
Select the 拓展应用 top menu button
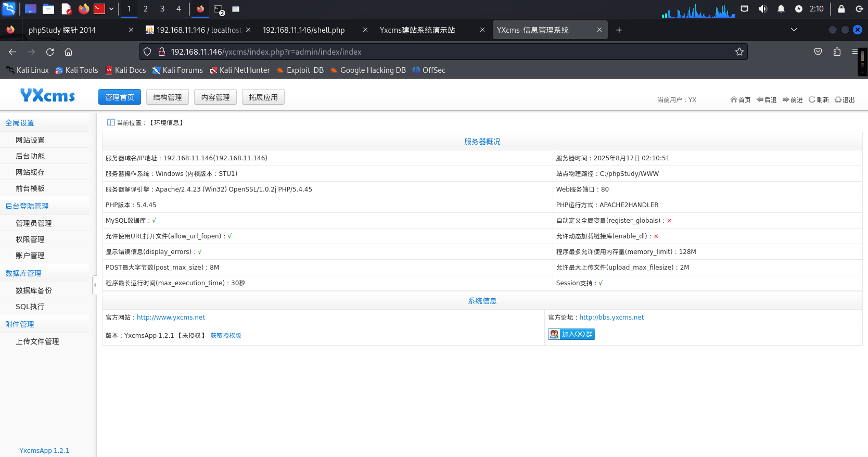coord(263,97)
